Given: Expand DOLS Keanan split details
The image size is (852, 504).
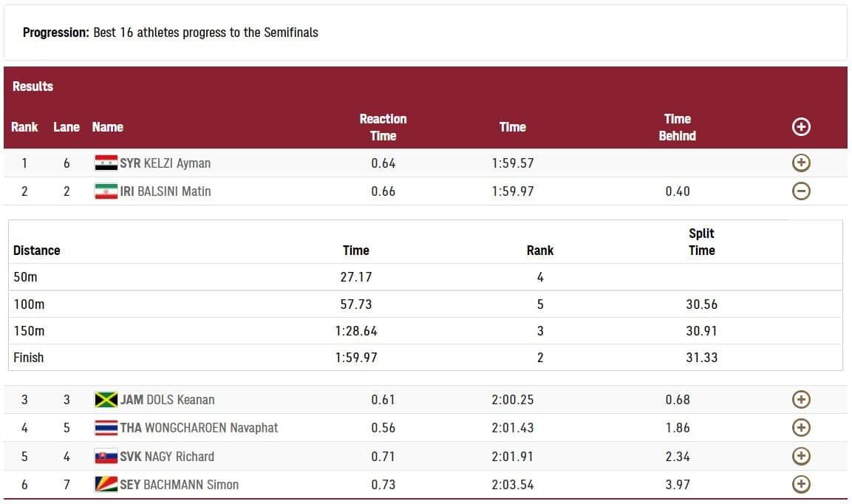Looking at the screenshot, I should 801,399.
